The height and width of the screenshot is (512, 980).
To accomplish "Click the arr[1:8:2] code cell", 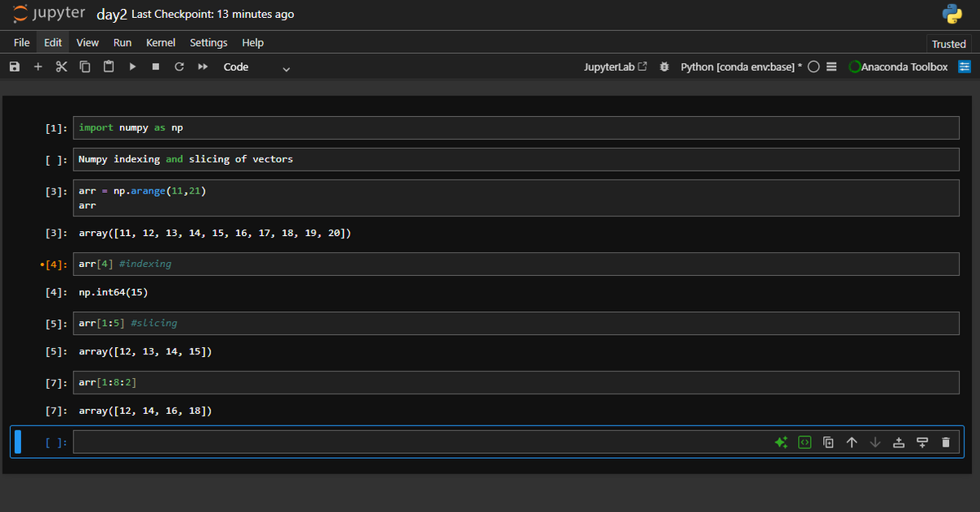I will pos(516,383).
